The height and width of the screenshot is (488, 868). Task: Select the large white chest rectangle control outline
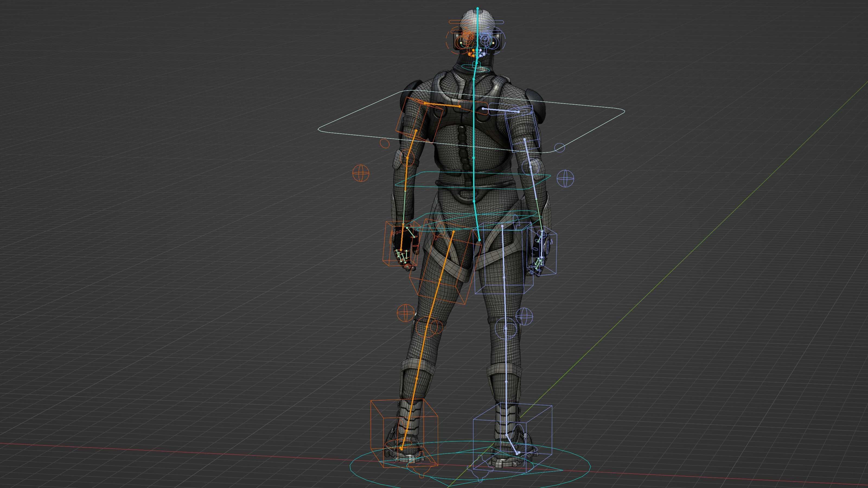coord(471,122)
